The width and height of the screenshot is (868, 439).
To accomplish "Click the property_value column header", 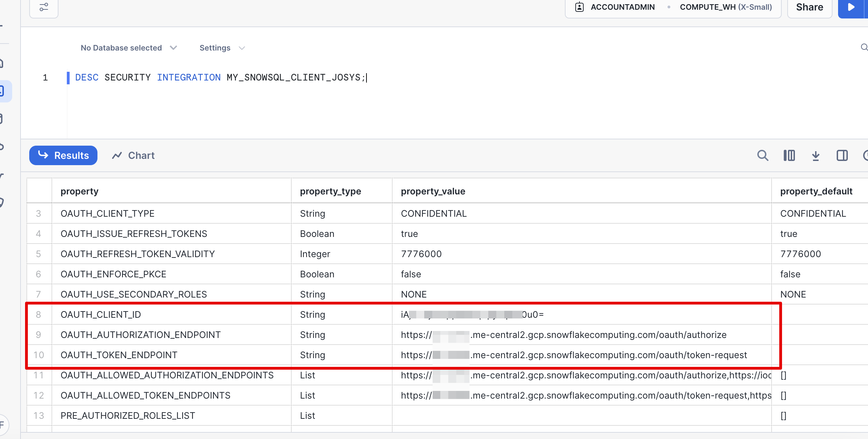I will (433, 191).
